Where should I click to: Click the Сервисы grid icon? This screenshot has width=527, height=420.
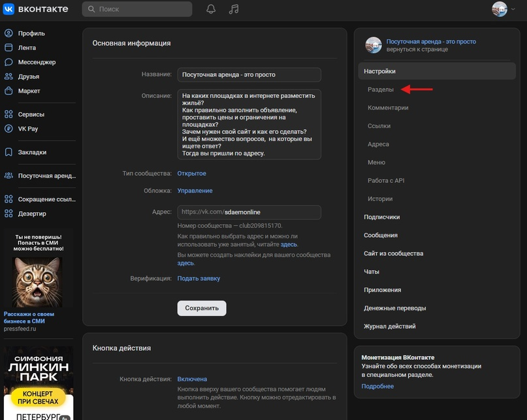click(x=8, y=114)
